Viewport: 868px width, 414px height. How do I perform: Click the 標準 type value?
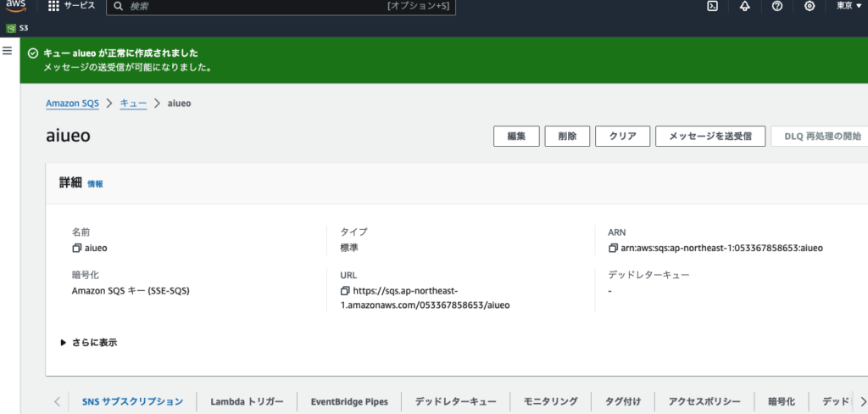click(x=349, y=248)
